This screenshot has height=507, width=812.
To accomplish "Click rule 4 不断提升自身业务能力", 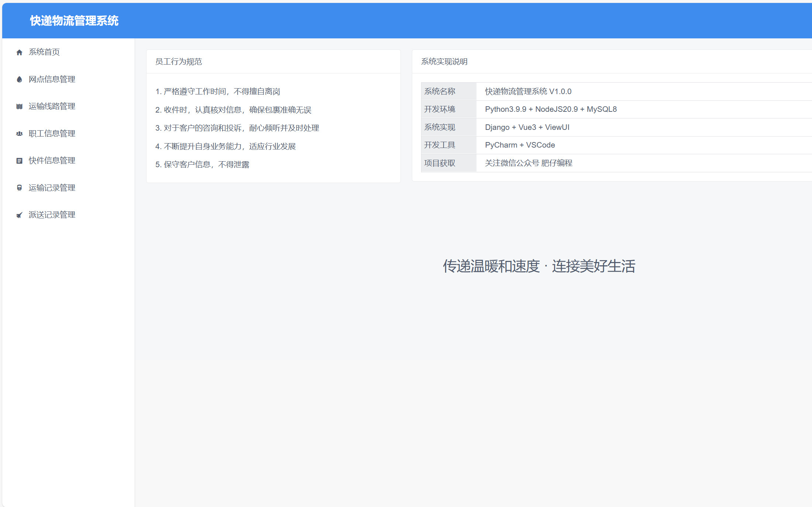I will [226, 146].
